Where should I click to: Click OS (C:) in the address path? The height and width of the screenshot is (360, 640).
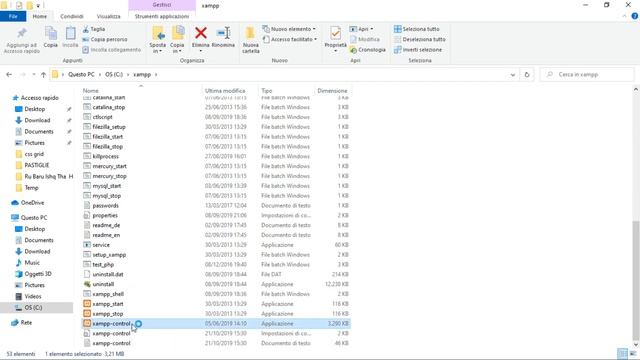(114, 75)
